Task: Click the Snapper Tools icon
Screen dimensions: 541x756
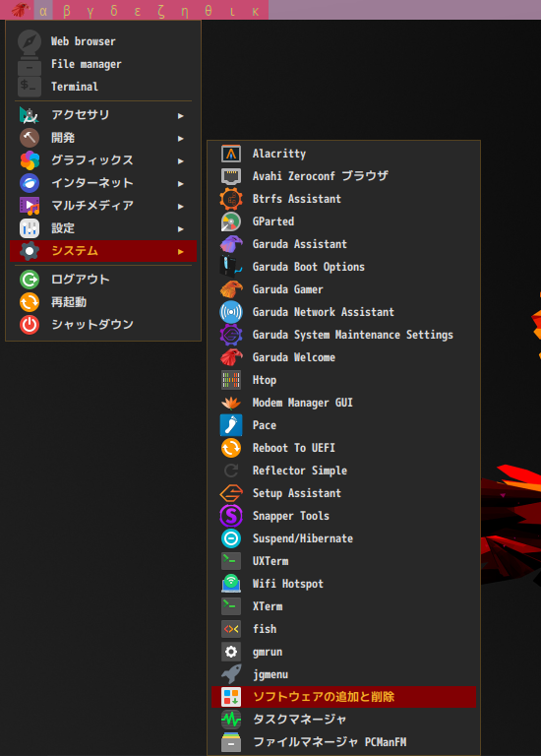Action: click(x=231, y=517)
